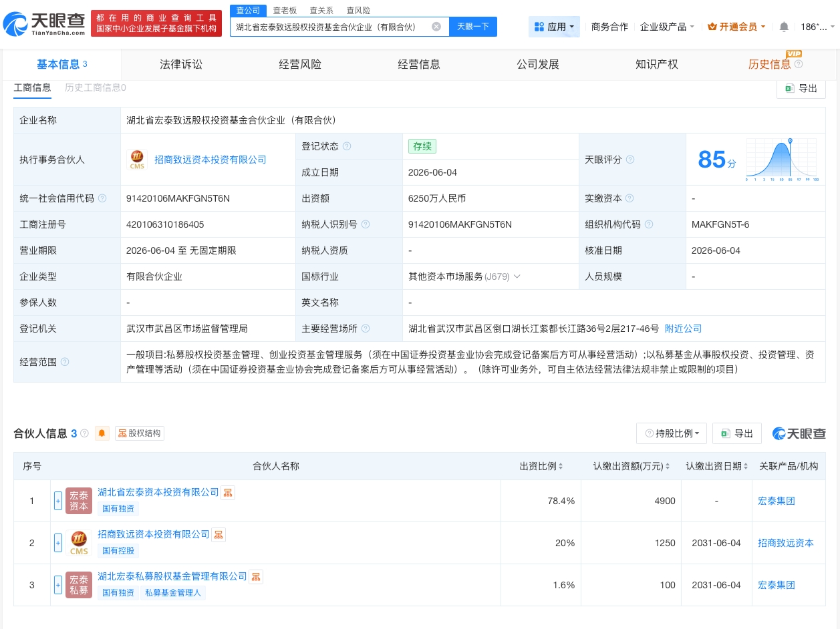Open the 知识产权 tab
This screenshot has height=629, width=840.
click(x=657, y=64)
